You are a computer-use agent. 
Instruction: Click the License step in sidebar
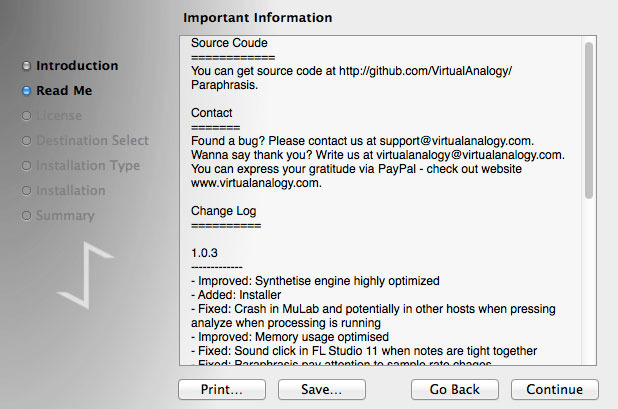click(59, 115)
